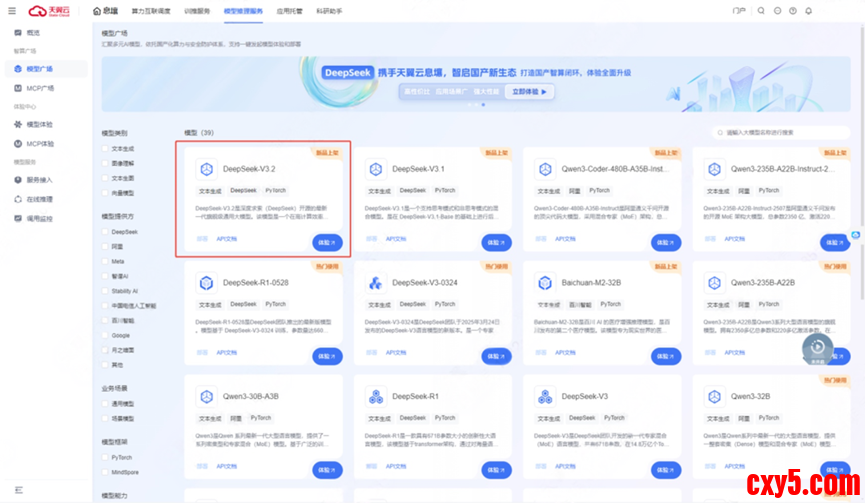Tick the 图像理解 checkbox
This screenshot has width=865, height=503.
pyautogui.click(x=105, y=163)
